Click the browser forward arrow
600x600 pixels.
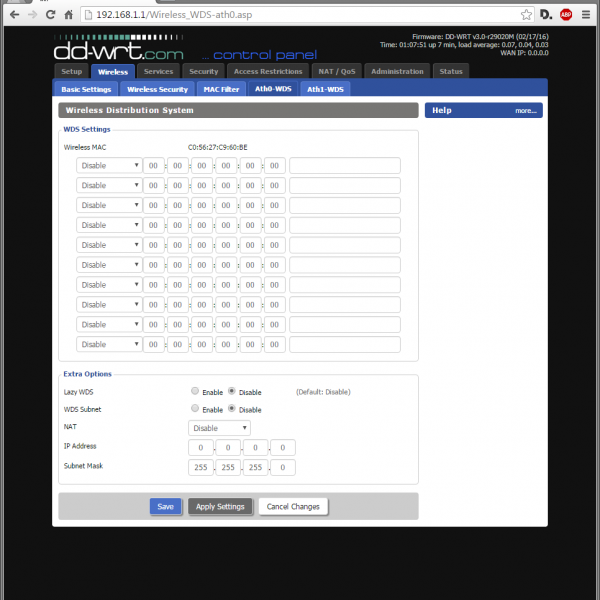(33, 15)
